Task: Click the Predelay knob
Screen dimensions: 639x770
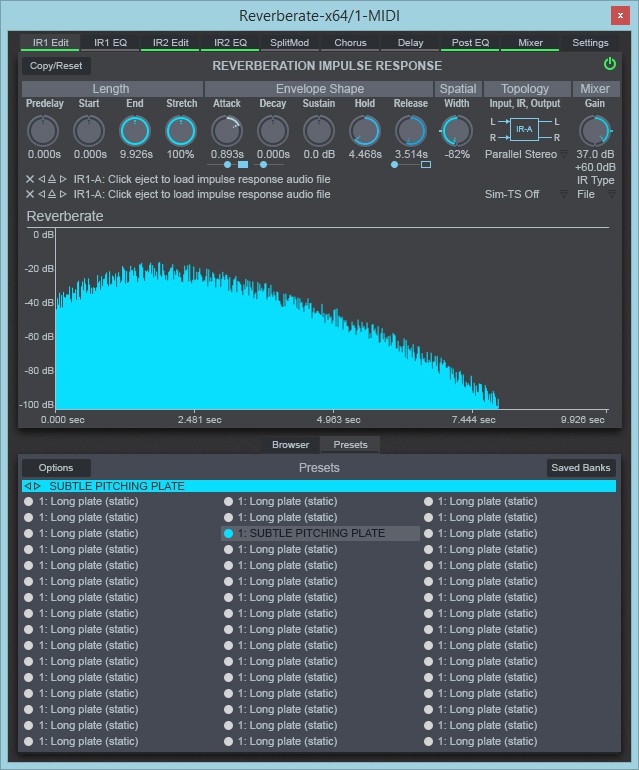Action: 42,130
